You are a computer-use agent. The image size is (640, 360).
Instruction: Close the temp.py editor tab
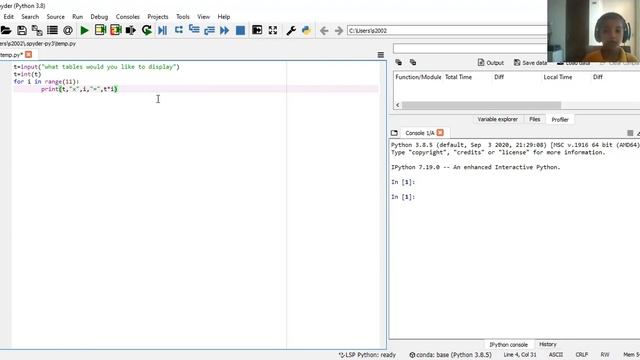click(x=29, y=54)
